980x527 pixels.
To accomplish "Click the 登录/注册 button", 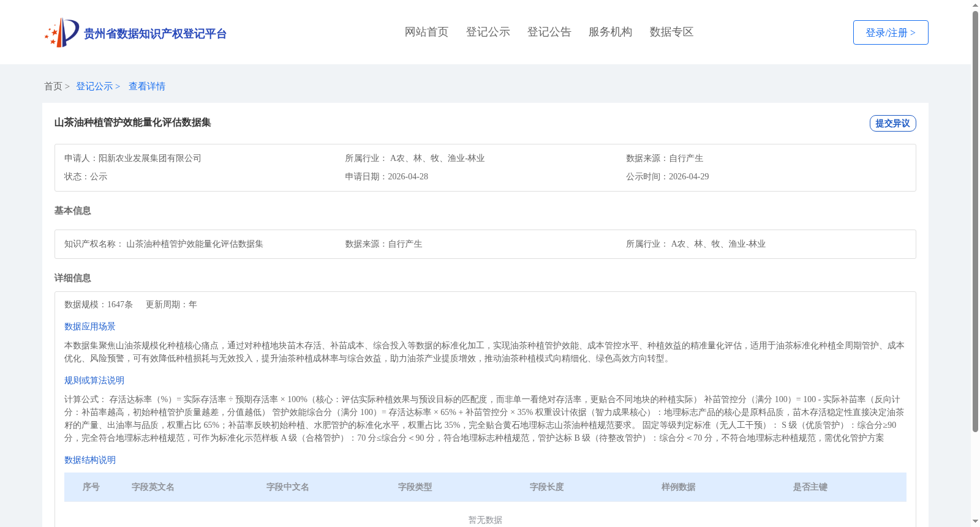I will [x=891, y=32].
